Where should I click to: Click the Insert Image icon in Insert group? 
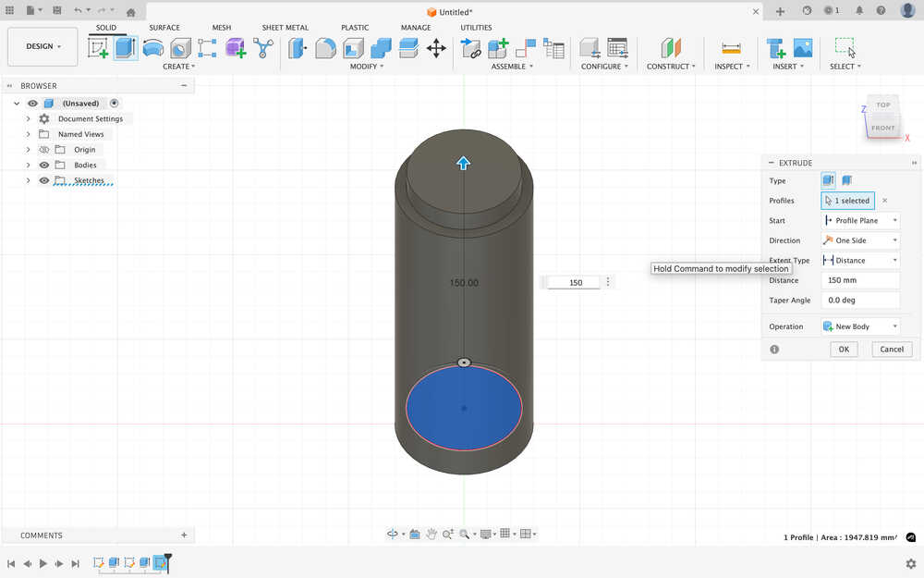(803, 48)
